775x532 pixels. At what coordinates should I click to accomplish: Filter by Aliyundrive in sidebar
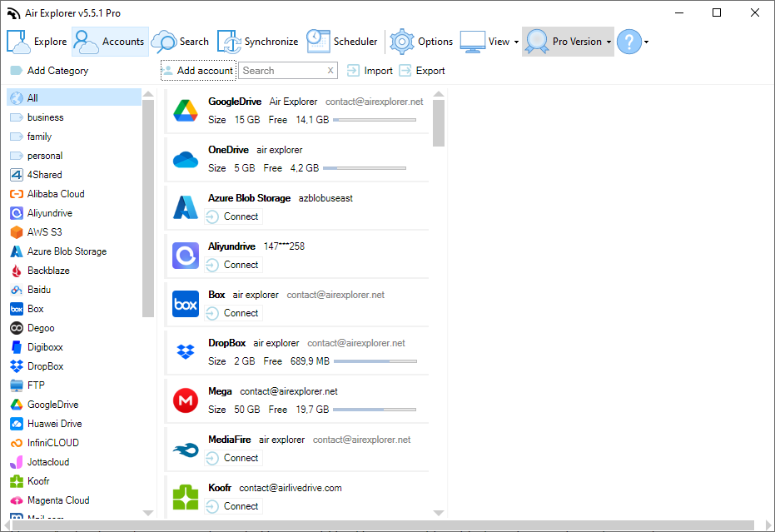pyautogui.click(x=74, y=213)
